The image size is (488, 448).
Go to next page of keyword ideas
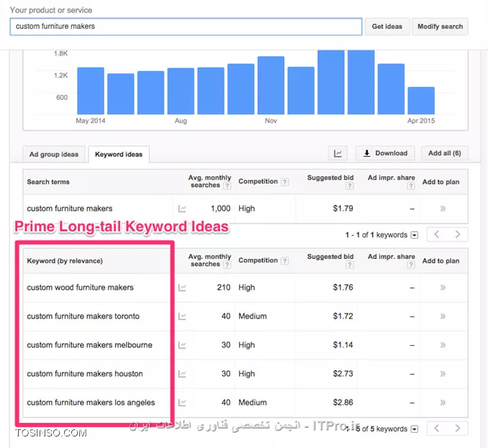click(x=458, y=429)
